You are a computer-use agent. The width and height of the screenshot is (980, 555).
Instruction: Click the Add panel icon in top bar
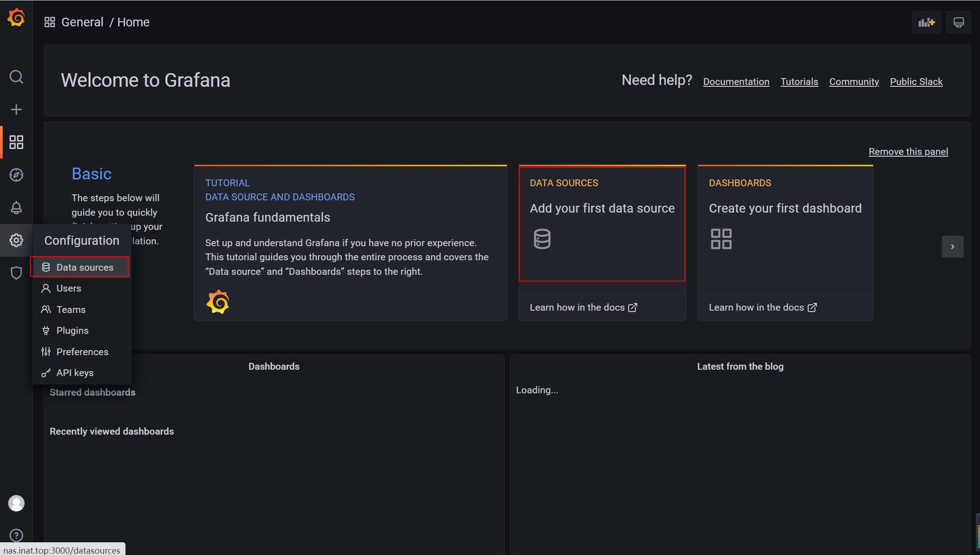click(x=926, y=22)
